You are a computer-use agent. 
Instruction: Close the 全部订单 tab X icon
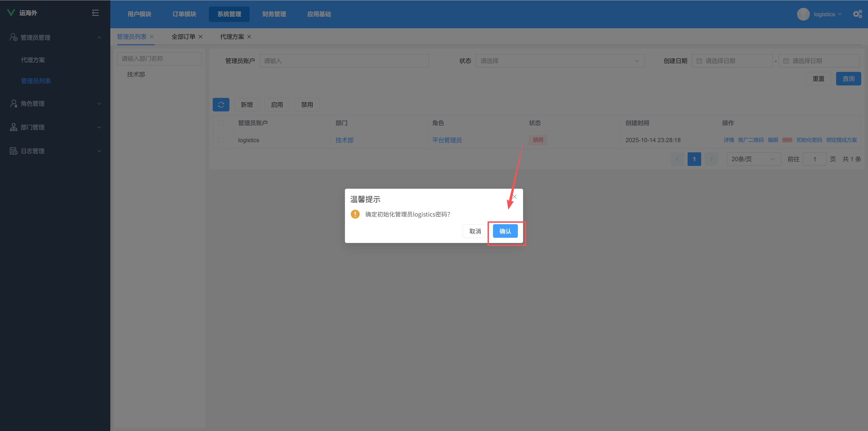(200, 37)
